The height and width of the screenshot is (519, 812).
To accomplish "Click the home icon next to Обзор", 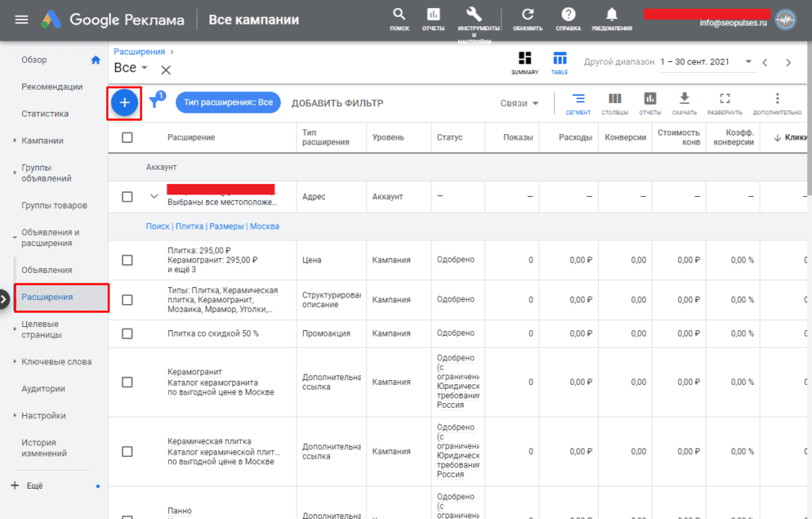I will [x=96, y=60].
